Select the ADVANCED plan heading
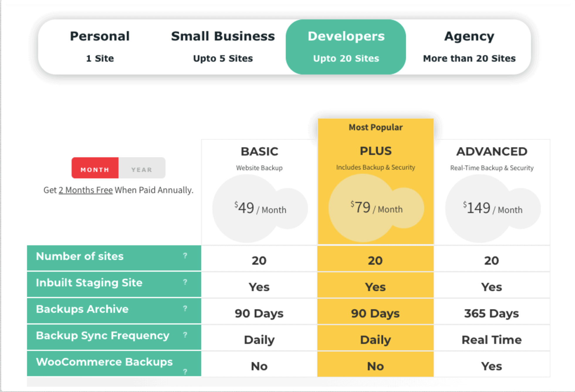 click(492, 151)
